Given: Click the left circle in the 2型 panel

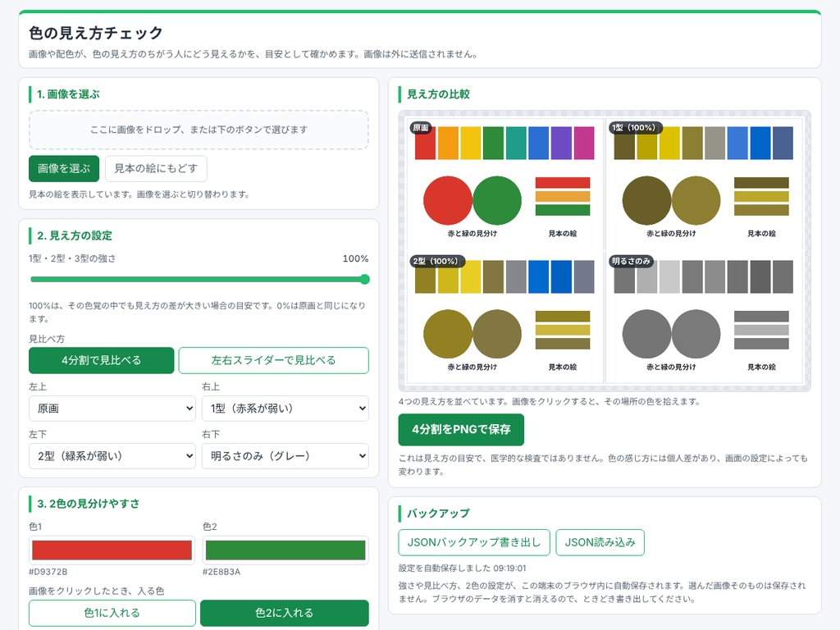Looking at the screenshot, I should coord(447,334).
